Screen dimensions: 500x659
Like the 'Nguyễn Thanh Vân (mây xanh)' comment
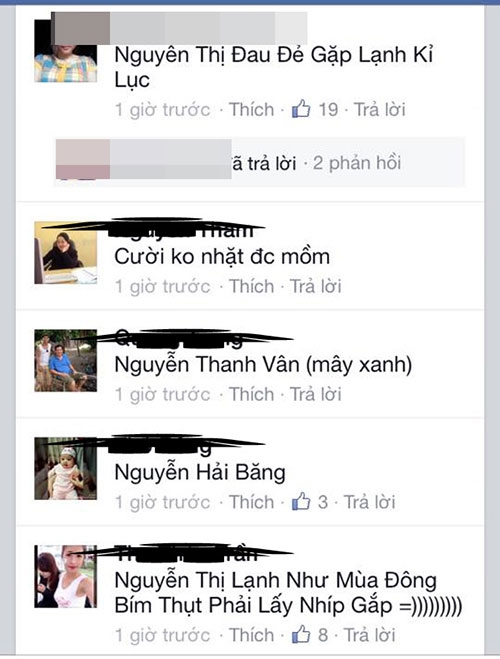251,394
